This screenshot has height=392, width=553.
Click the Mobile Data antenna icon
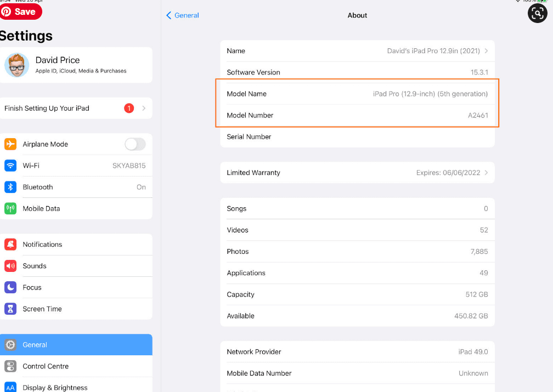point(10,209)
